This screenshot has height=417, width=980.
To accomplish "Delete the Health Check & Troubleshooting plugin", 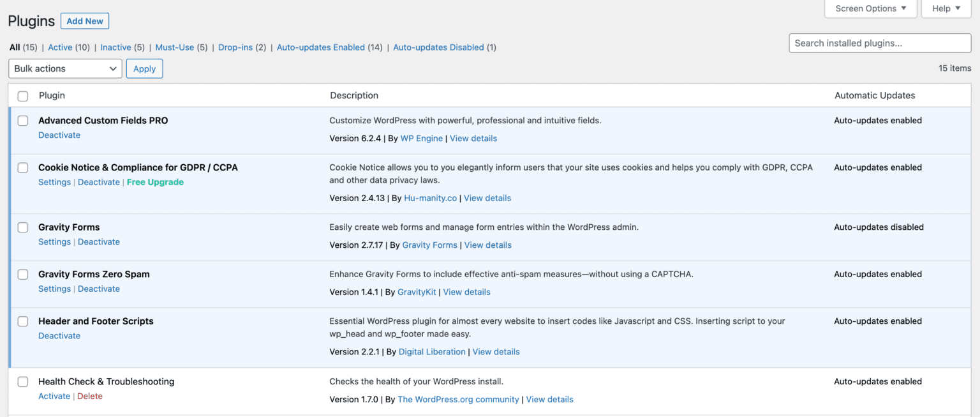I will click(x=90, y=397).
